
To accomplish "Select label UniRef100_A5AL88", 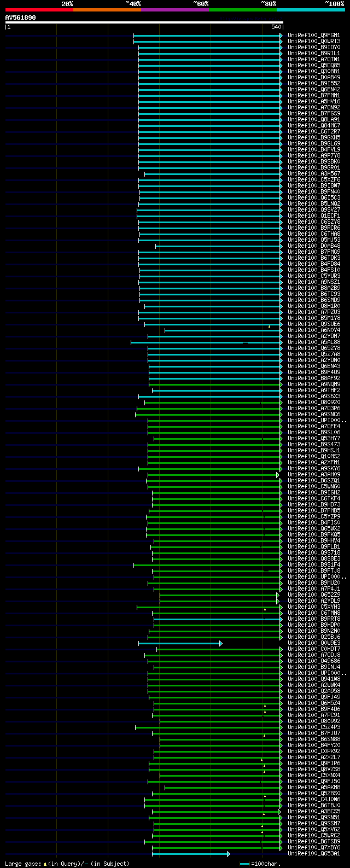I will (x=314, y=342).
